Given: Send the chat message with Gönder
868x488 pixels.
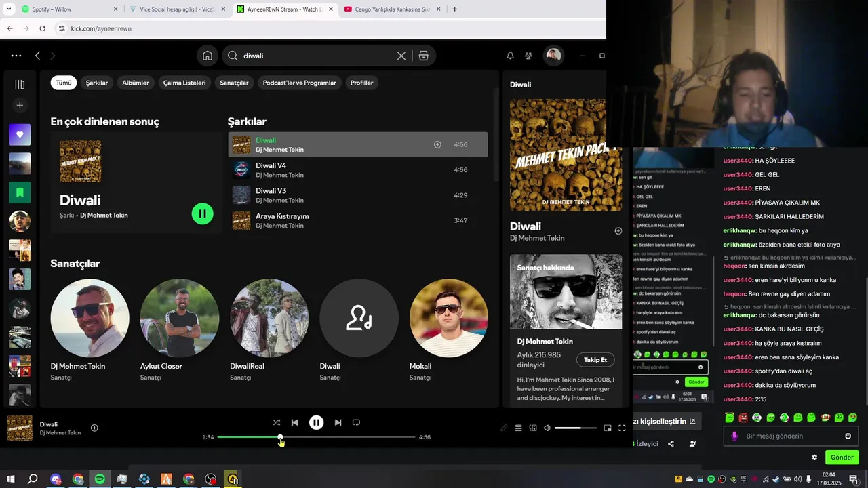Looking at the screenshot, I should coord(842,457).
